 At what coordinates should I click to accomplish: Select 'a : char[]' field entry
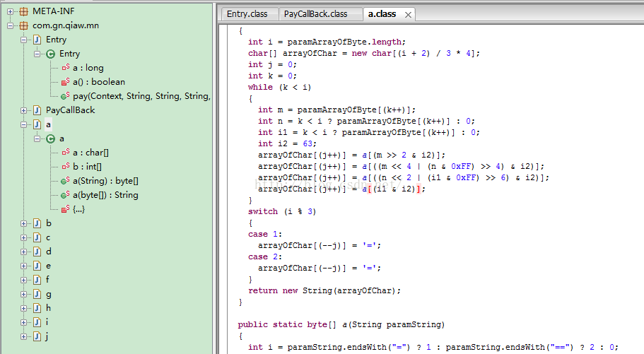[x=90, y=153]
